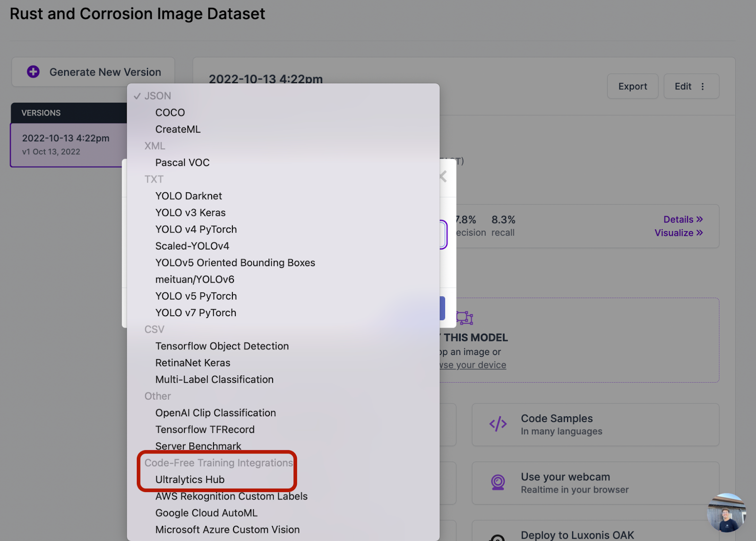The image size is (756, 541).
Task: Close the dialog with the X icon
Action: click(443, 177)
